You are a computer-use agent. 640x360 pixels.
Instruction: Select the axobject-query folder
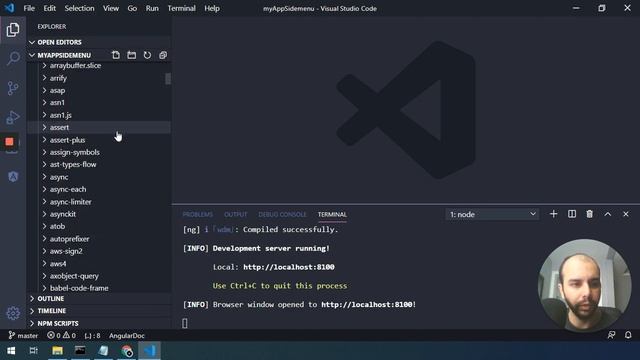pyautogui.click(x=98, y=276)
